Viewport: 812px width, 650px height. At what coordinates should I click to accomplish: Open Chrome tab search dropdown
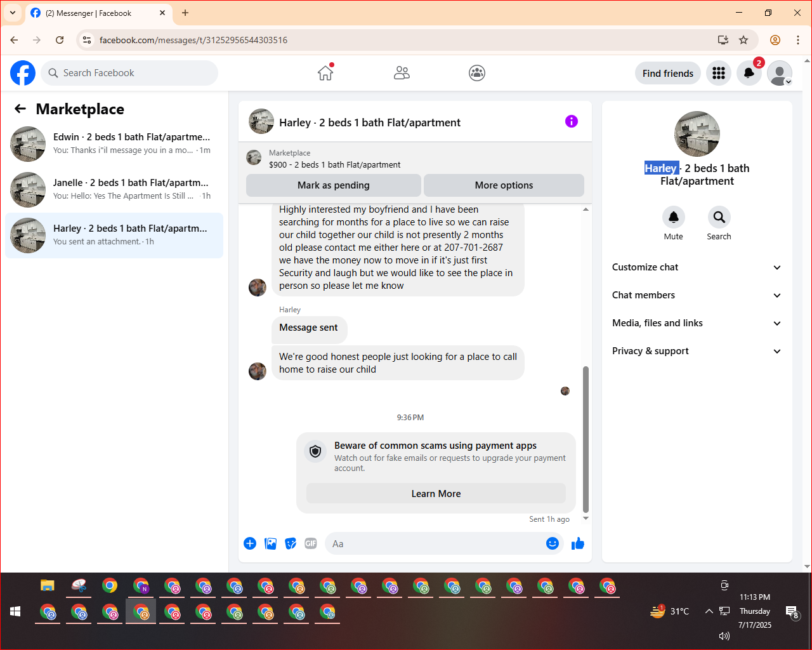[x=13, y=13]
